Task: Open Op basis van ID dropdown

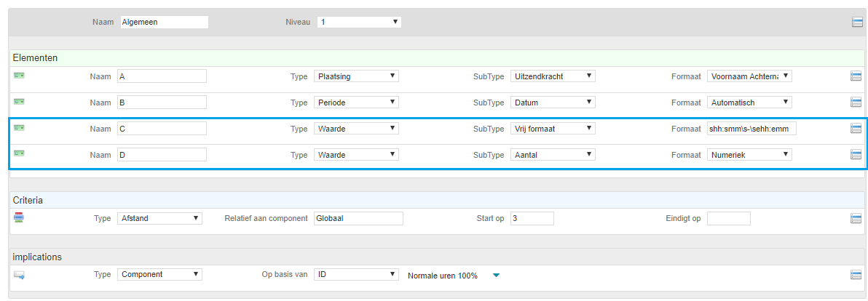Action: [356, 275]
